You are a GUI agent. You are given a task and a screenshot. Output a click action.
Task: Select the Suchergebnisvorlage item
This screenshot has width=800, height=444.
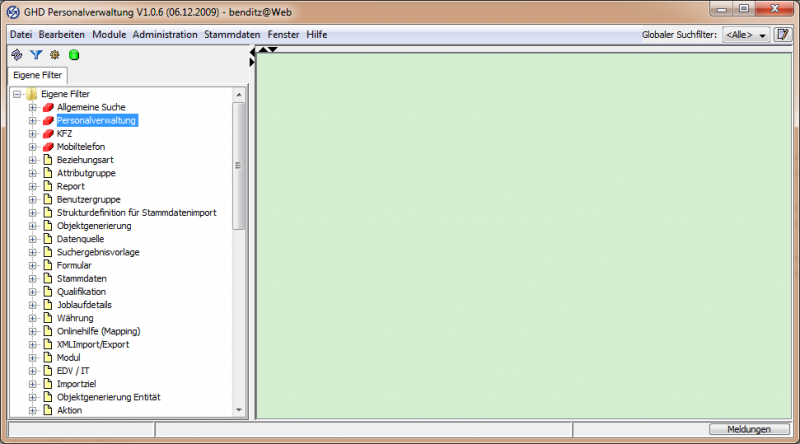coord(98,252)
